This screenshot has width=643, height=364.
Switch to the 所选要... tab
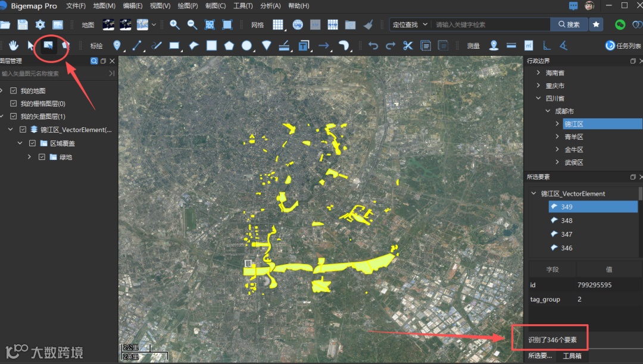click(x=539, y=356)
